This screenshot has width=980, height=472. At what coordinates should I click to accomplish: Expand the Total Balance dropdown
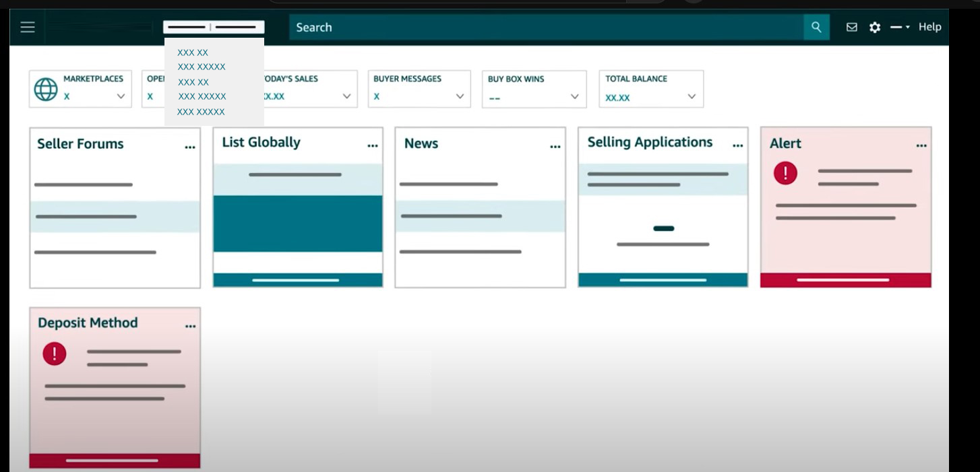(x=691, y=97)
